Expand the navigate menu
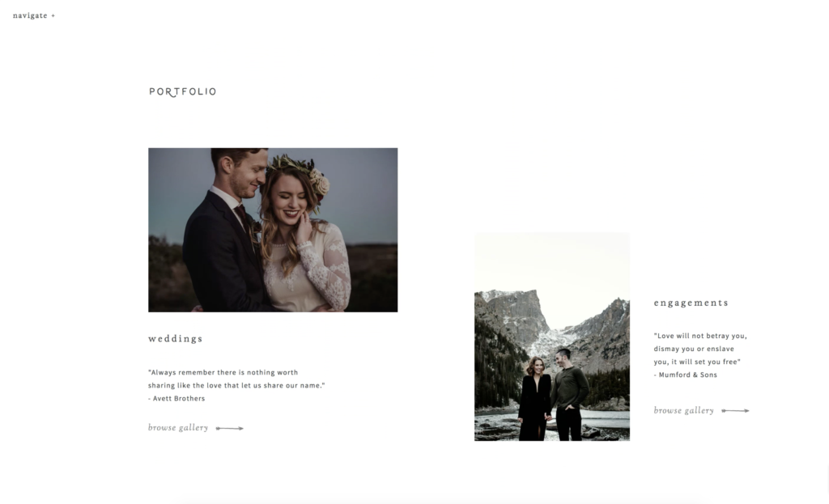 34,16
